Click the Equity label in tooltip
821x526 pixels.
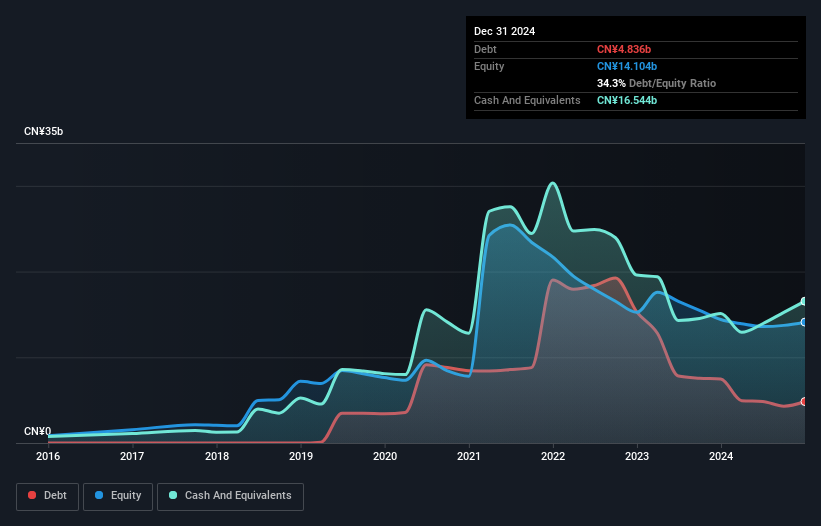point(489,66)
